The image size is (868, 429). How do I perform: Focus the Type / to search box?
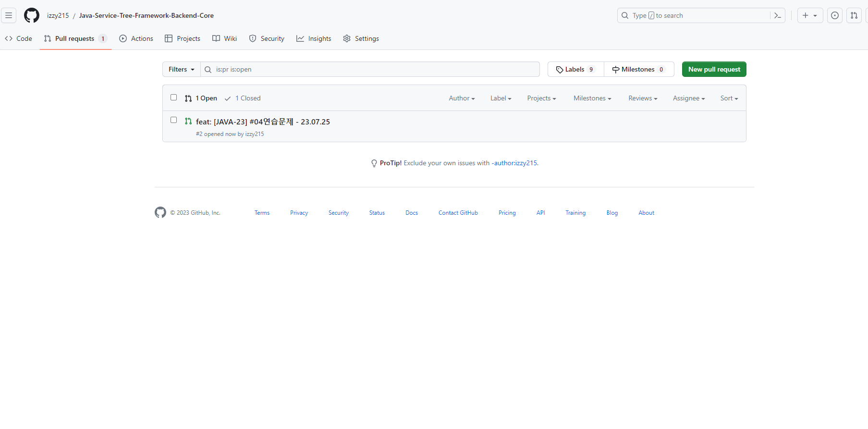(x=701, y=15)
